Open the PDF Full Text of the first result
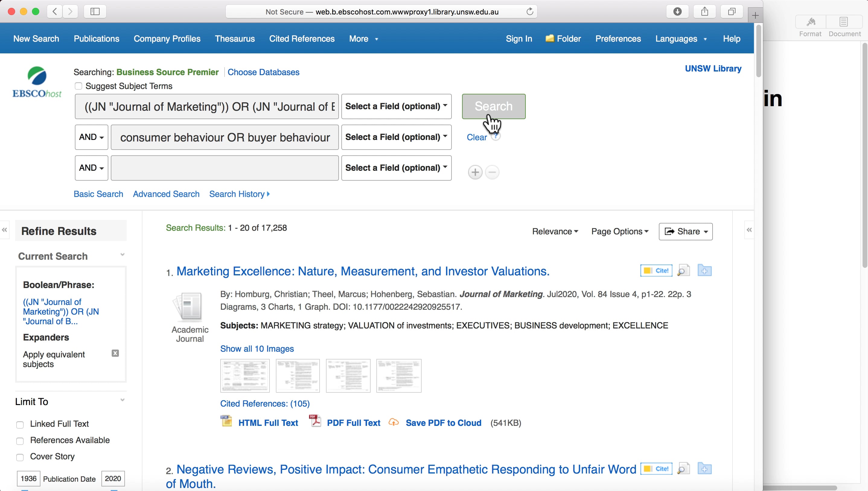 (354, 423)
